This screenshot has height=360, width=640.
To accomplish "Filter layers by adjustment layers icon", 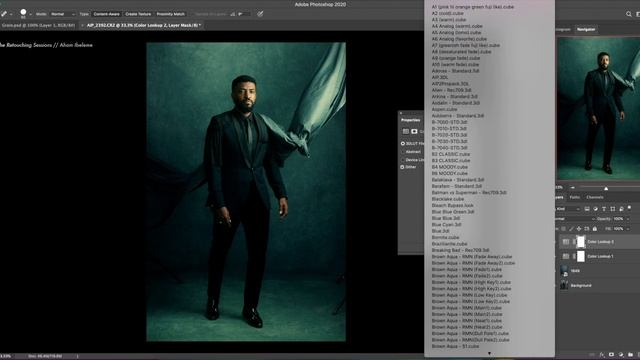I will pyautogui.click(x=596, y=209).
